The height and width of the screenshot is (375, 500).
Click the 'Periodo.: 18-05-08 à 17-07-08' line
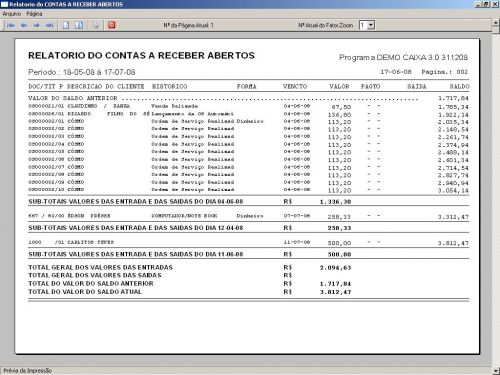82,72
